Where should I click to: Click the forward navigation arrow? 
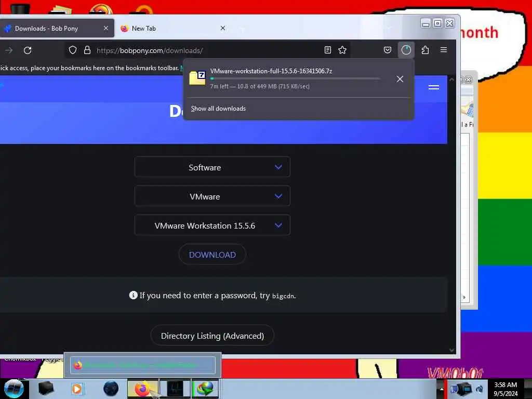point(9,50)
